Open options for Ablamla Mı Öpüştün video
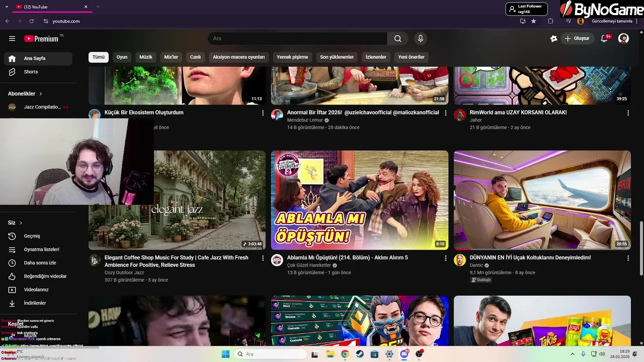644x362 pixels. pyautogui.click(x=445, y=258)
